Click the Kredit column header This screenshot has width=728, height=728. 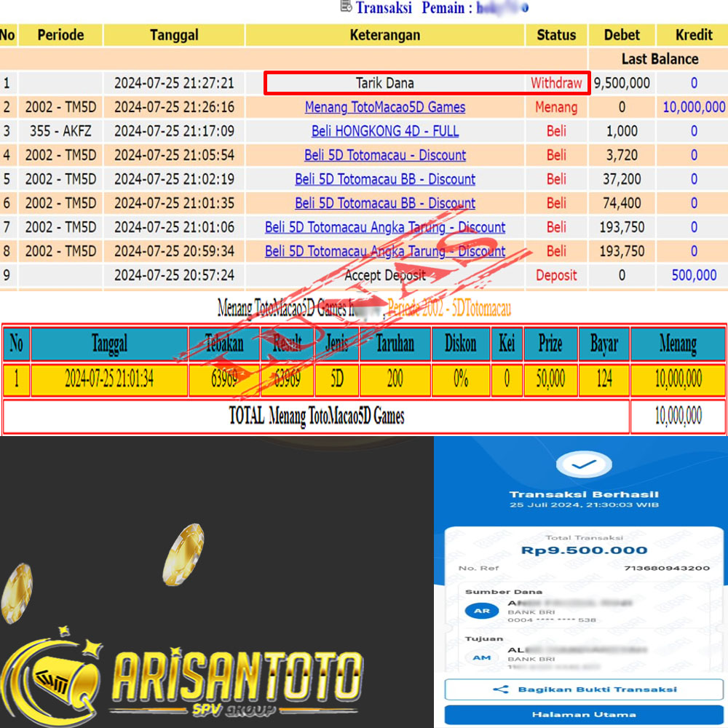694,35
